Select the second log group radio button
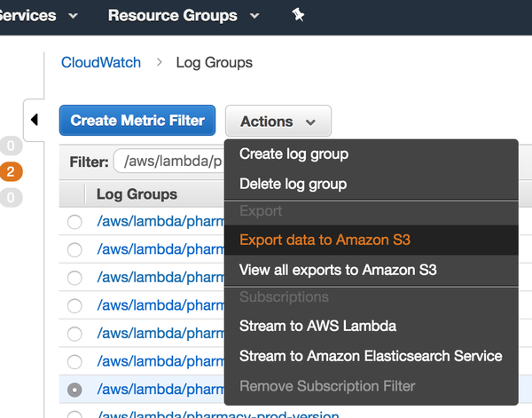Screen dimensions: 532x418 click(x=74, y=250)
